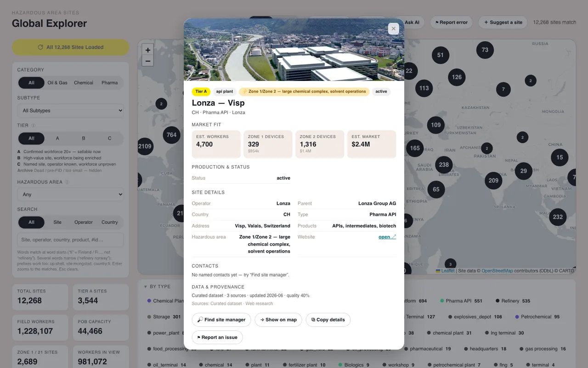Click Pharma API 551 type chip
Screen dimensions: 588x368
coord(461,301)
